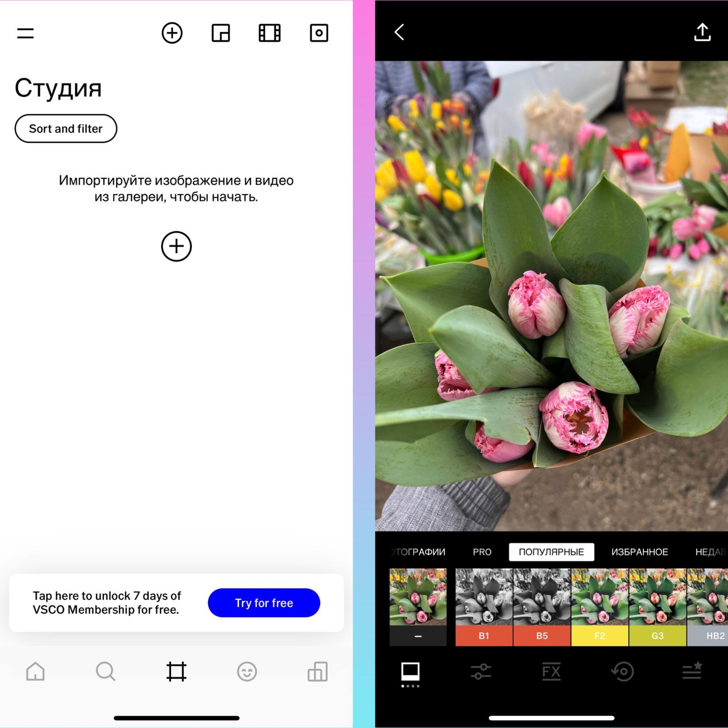Go back with the left chevron

[400, 32]
